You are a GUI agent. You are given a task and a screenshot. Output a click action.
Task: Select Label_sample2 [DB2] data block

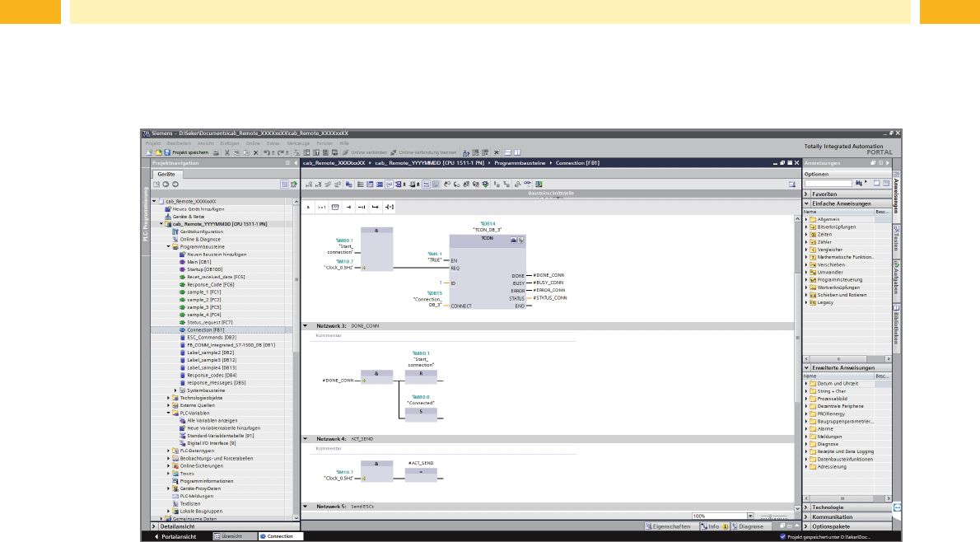pos(210,353)
